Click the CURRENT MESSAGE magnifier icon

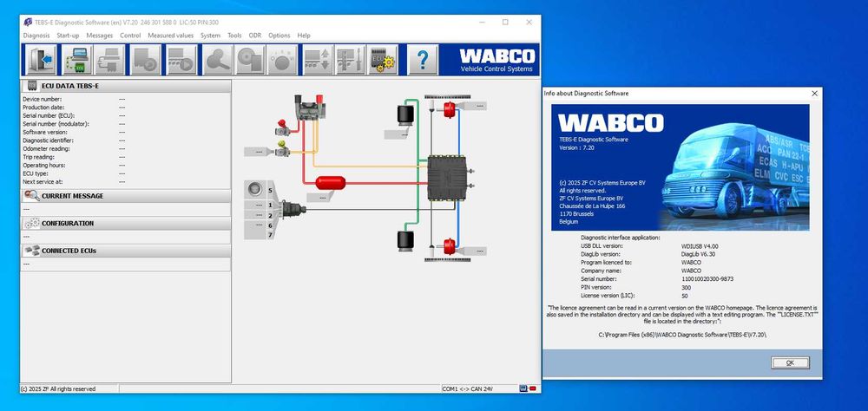coord(32,196)
